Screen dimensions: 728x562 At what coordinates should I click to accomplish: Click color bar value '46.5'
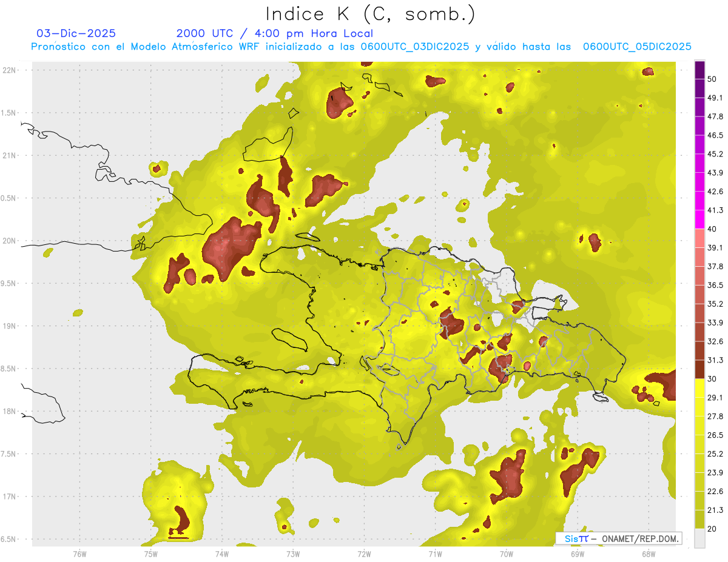715,135
